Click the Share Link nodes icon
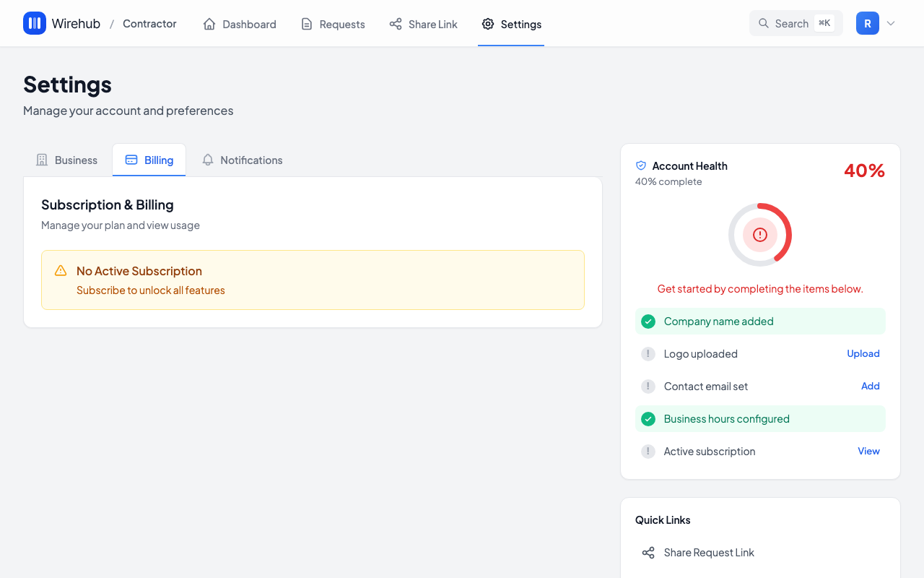 [396, 24]
